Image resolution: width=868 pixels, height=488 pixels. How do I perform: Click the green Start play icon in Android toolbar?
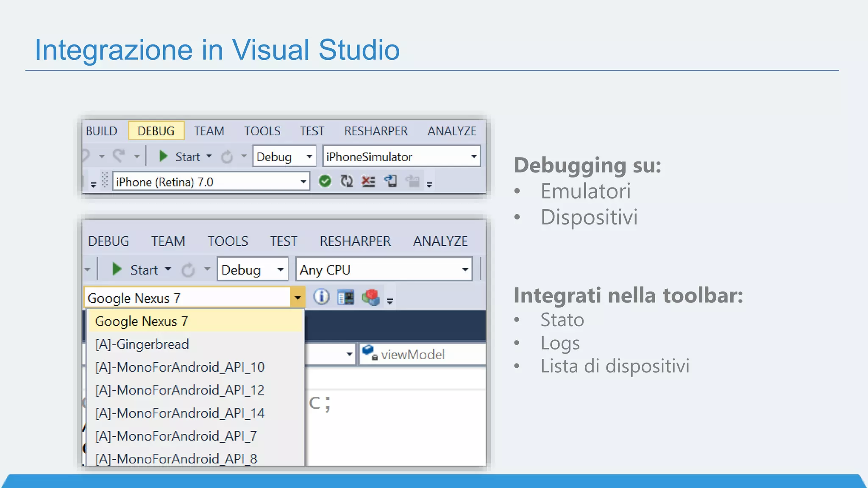point(116,269)
